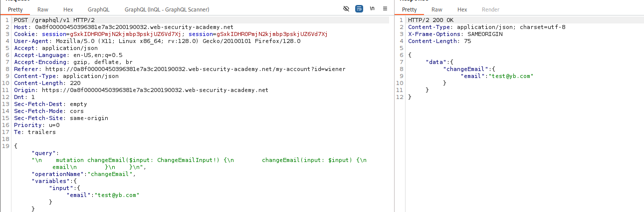Switch to the Request Raw tab

[43, 9]
